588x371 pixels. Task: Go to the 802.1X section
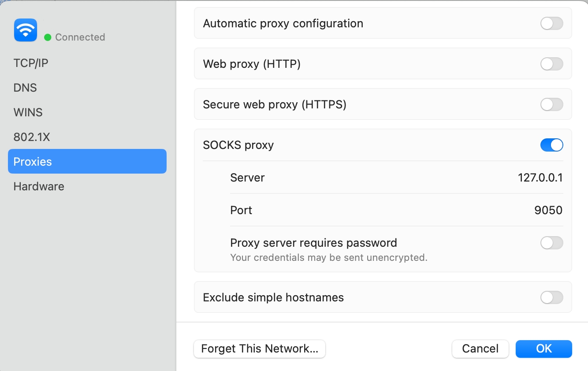tap(32, 137)
